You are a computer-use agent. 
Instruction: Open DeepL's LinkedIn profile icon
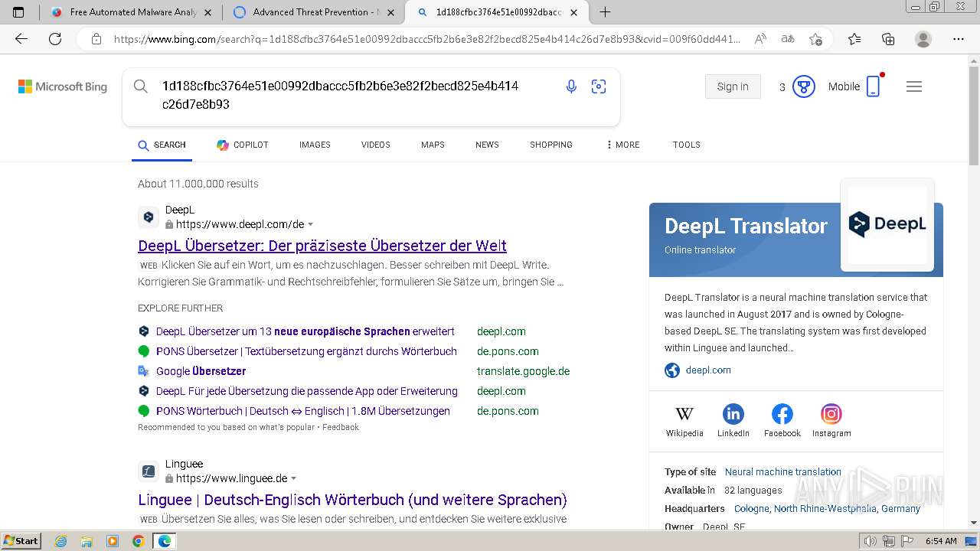pos(733,414)
